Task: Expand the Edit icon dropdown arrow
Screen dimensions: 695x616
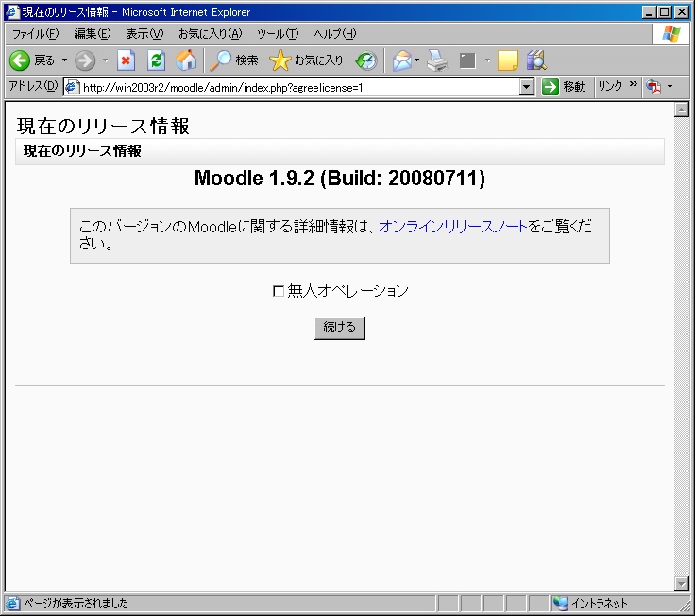Action: pos(488,60)
